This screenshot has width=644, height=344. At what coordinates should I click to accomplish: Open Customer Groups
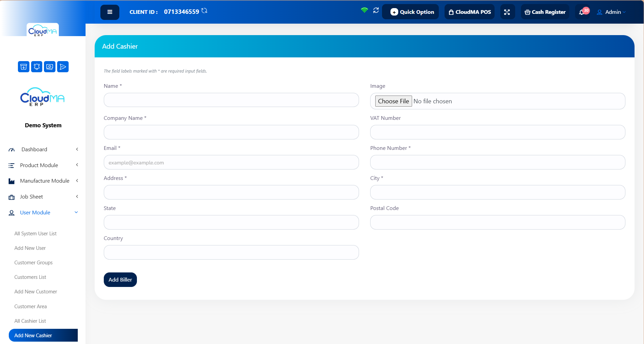click(x=33, y=263)
